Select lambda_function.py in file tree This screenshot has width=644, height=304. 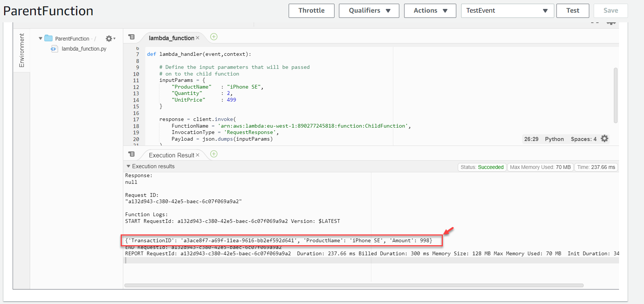(84, 49)
